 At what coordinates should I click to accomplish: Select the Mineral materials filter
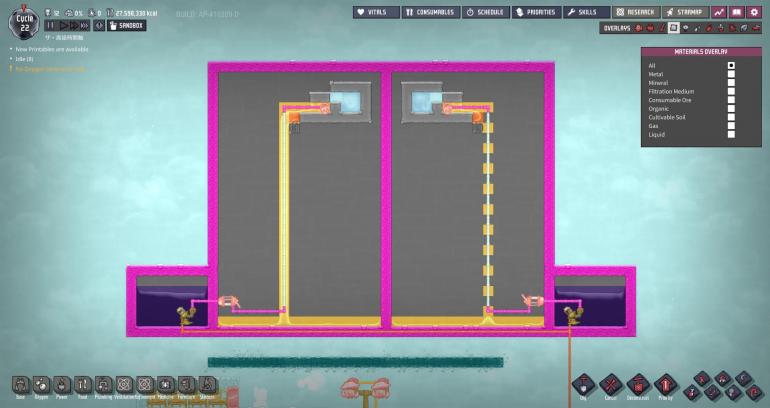pos(731,83)
